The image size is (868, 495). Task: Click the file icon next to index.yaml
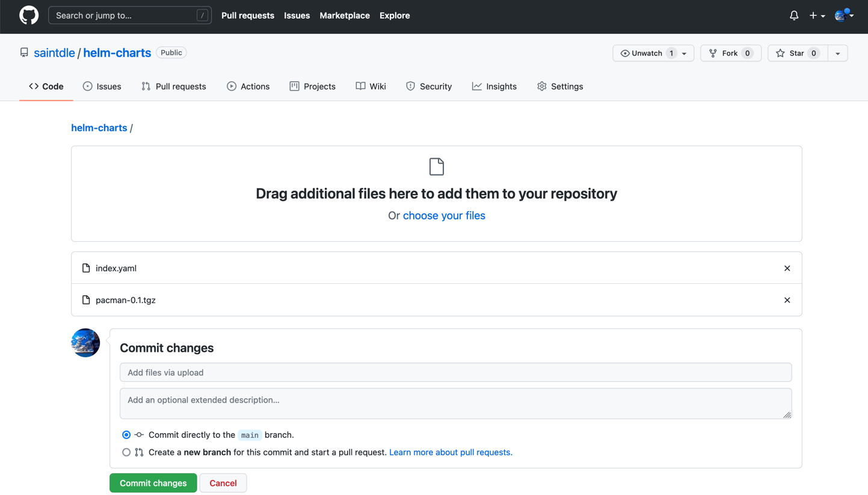86,268
